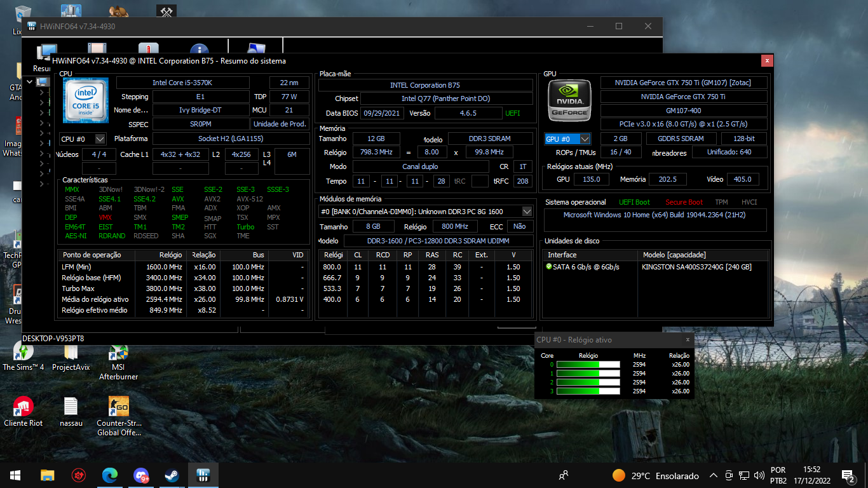This screenshot has height=488, width=868.
Task: Click the Ponto de operação column header
Action: [x=97, y=255]
